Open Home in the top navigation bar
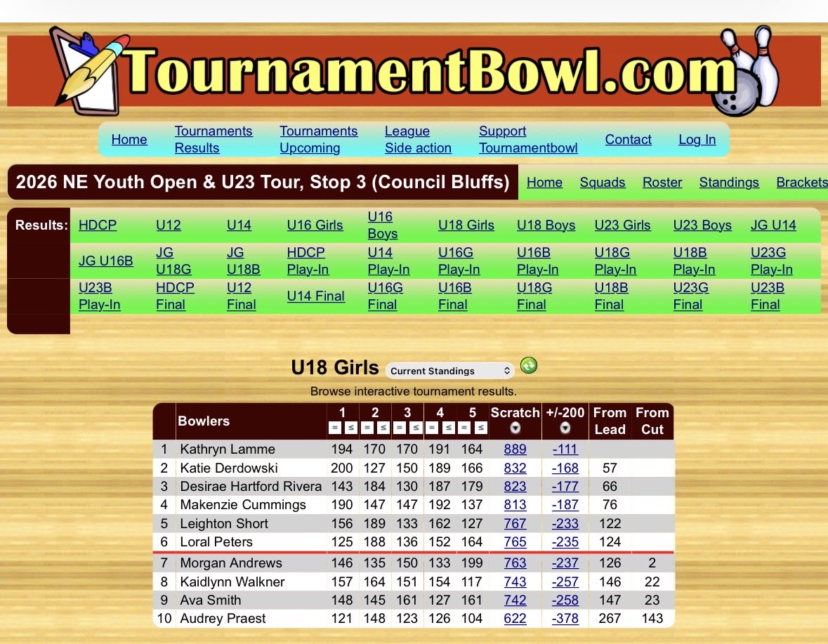The image size is (828, 644). tap(129, 139)
